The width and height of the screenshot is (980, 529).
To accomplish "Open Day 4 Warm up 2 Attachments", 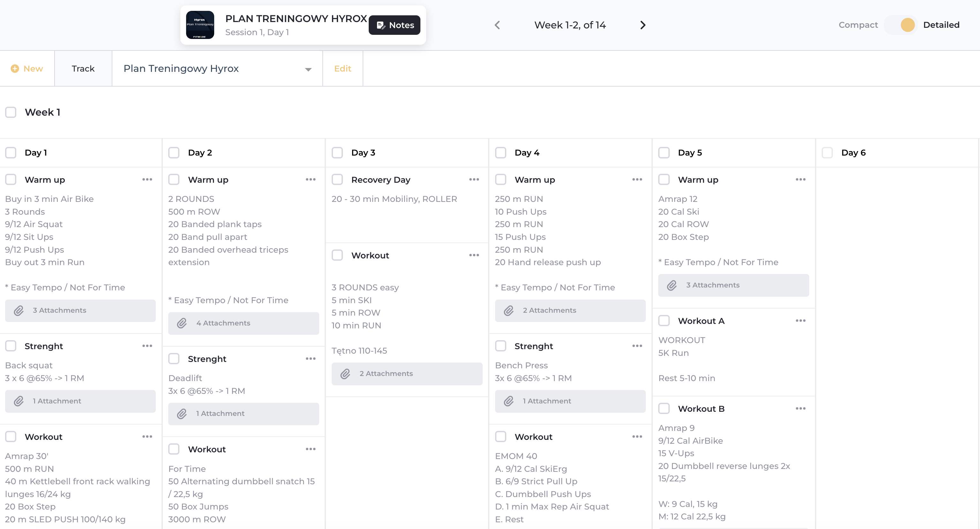I will pyautogui.click(x=570, y=310).
